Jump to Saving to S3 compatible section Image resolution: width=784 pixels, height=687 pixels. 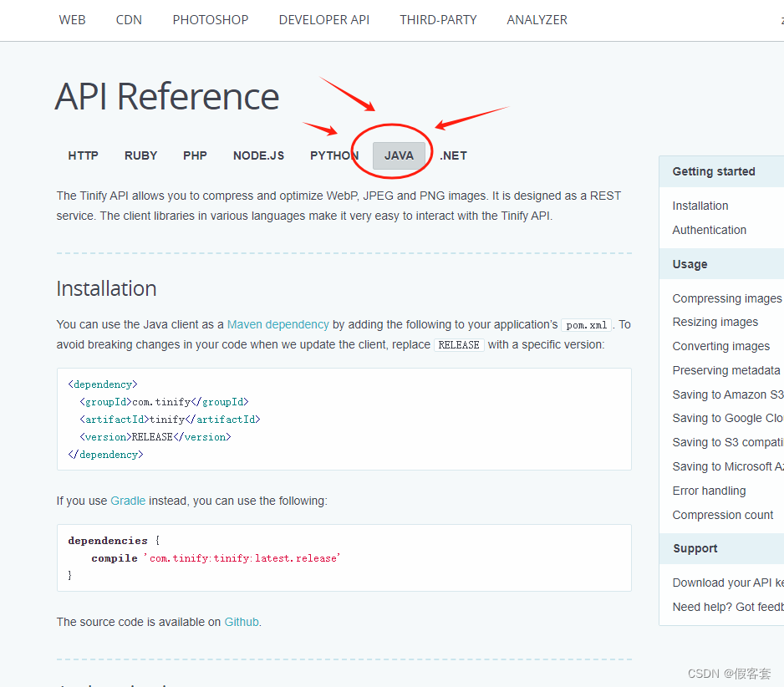click(x=728, y=442)
